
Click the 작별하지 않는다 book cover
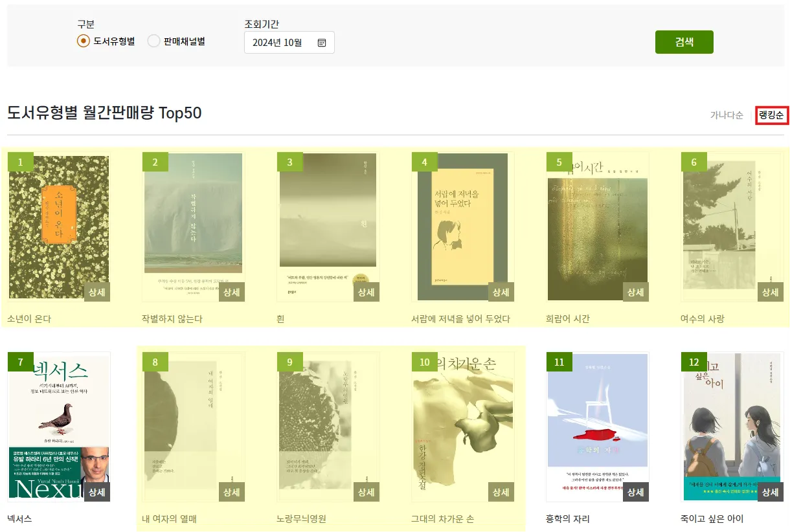tap(194, 227)
